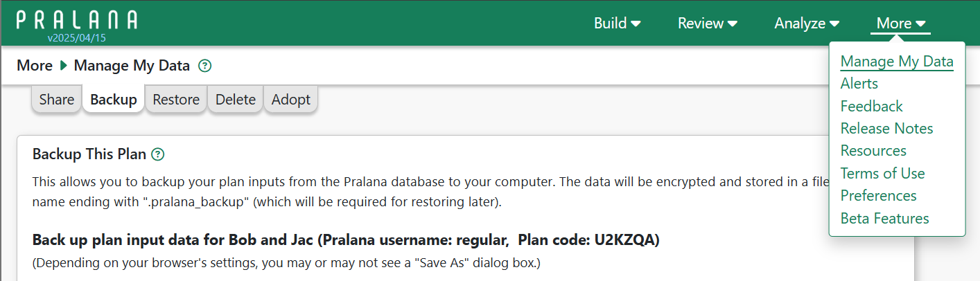
Task: Expand the Analyze dropdown menu
Action: point(807,23)
